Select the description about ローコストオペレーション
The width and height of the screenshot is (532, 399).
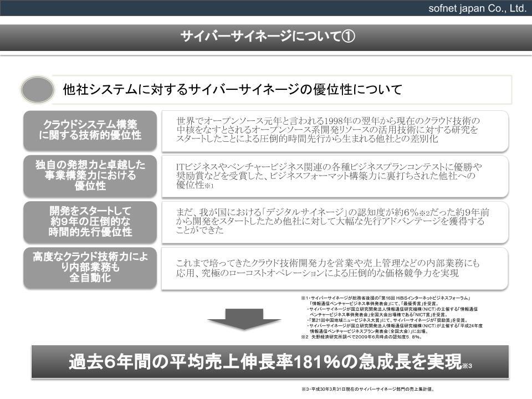[x=328, y=268]
